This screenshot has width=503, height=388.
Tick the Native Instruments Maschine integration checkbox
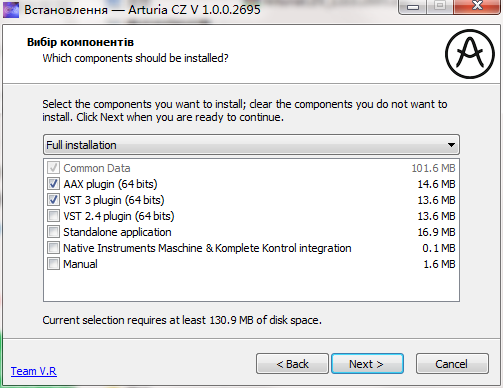point(53,248)
